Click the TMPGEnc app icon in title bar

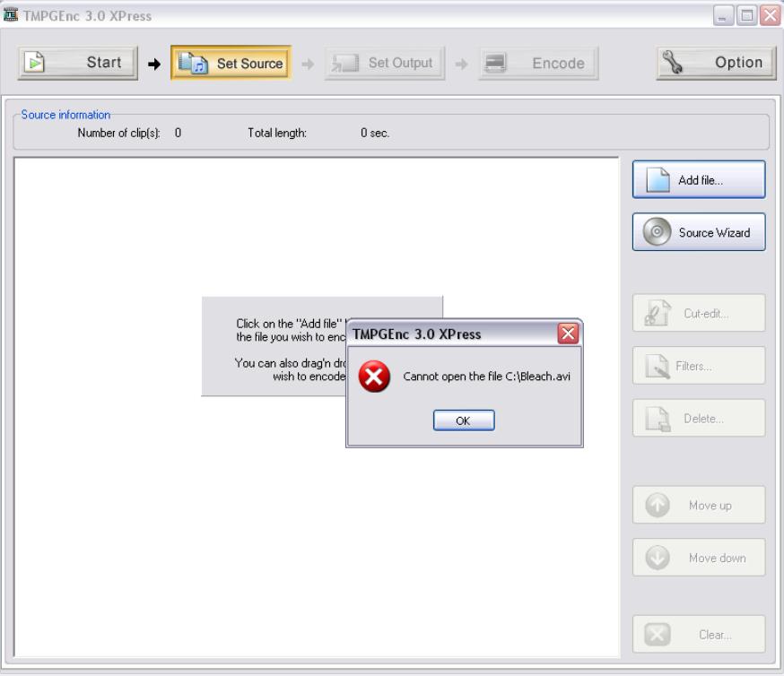[11, 15]
